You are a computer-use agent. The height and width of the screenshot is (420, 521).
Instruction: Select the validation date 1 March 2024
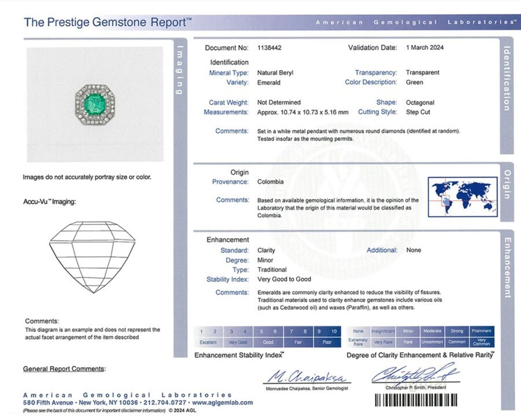[425, 48]
